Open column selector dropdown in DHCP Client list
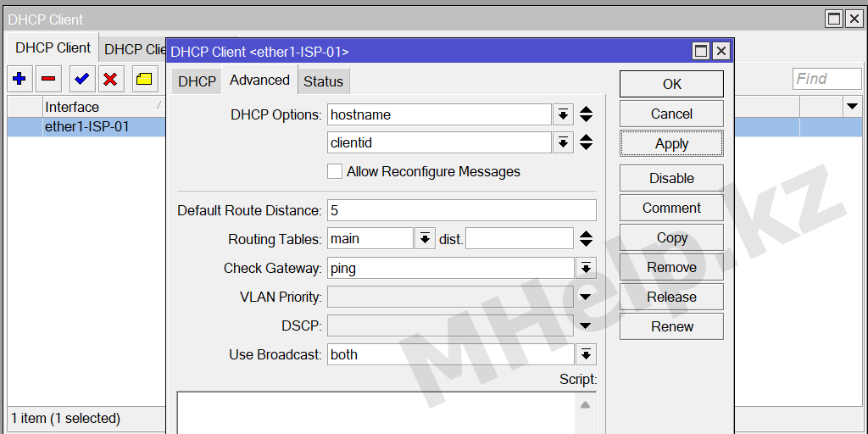868x434 pixels. (x=852, y=106)
